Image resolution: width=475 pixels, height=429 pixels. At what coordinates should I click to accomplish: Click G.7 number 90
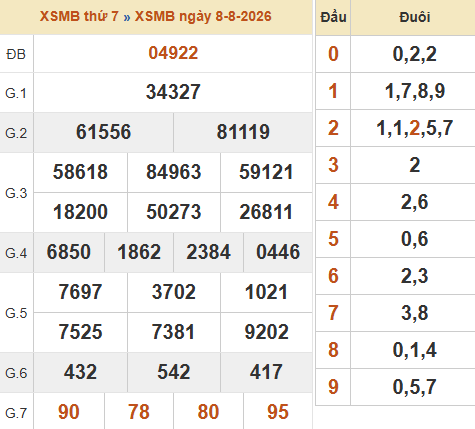(69, 412)
